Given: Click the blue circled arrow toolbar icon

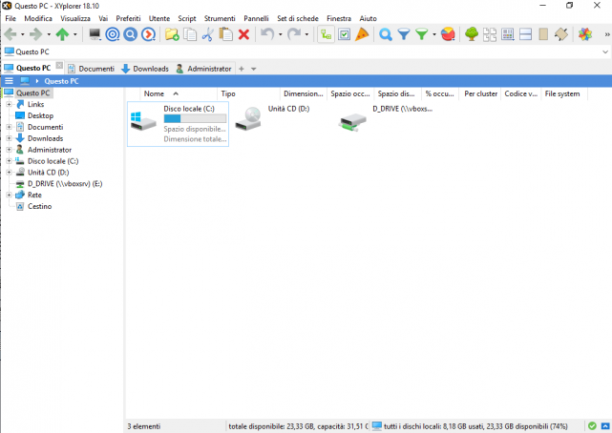Looking at the screenshot, I should (148, 34).
